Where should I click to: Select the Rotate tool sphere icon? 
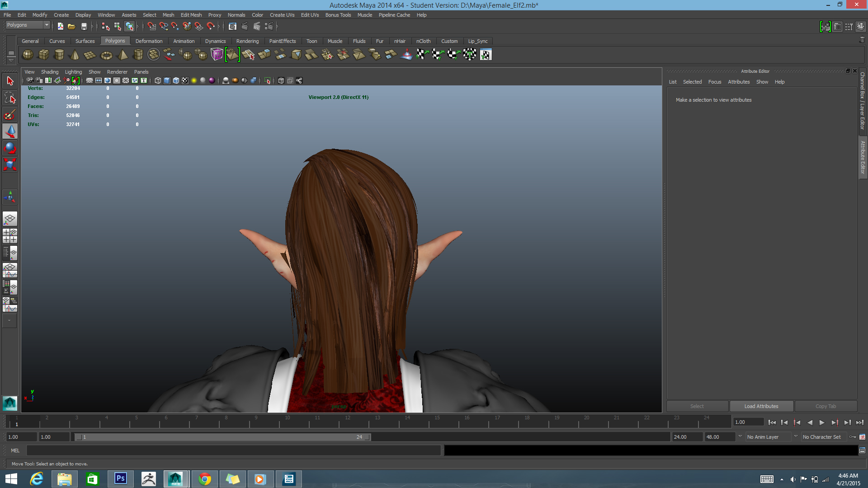click(10, 148)
